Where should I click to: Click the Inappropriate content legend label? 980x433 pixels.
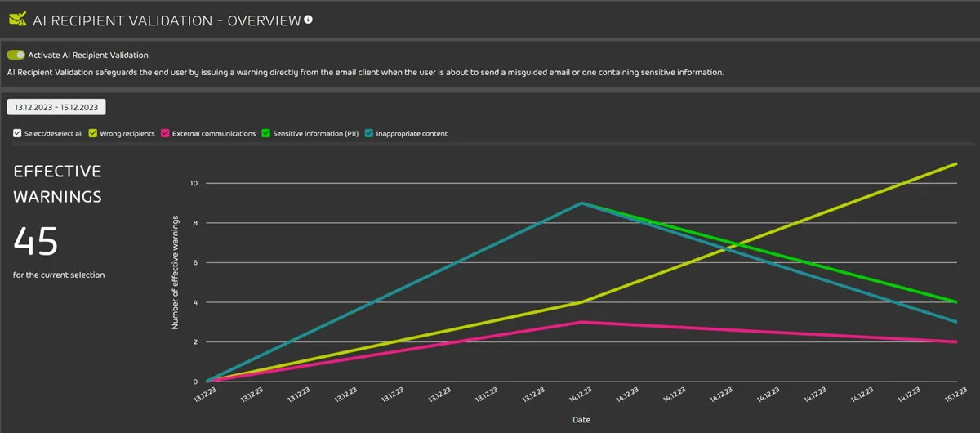tap(412, 133)
